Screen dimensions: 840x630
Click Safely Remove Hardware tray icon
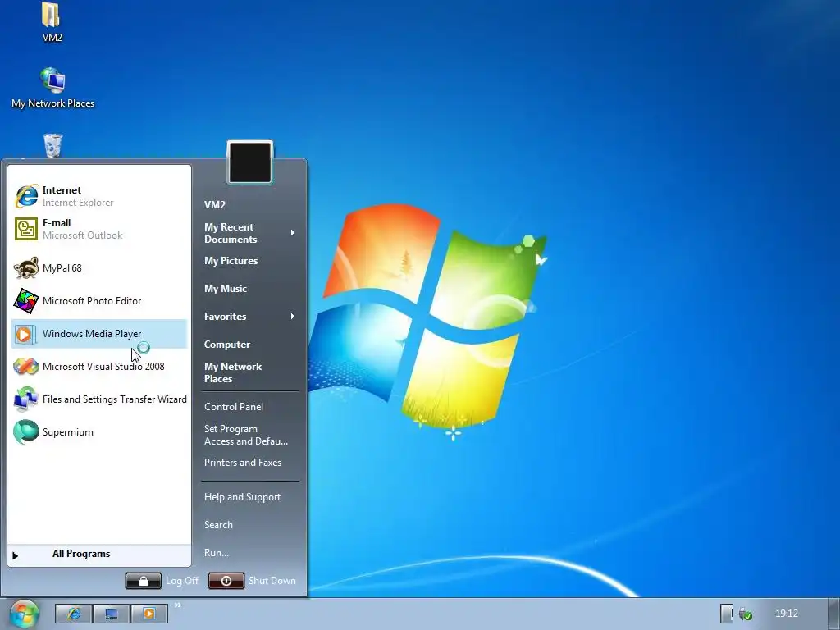coord(745,614)
